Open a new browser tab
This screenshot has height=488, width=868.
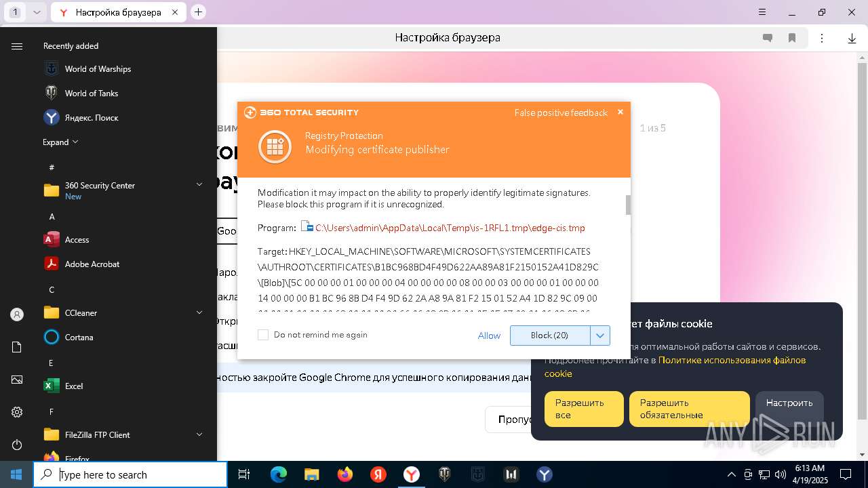click(x=198, y=12)
